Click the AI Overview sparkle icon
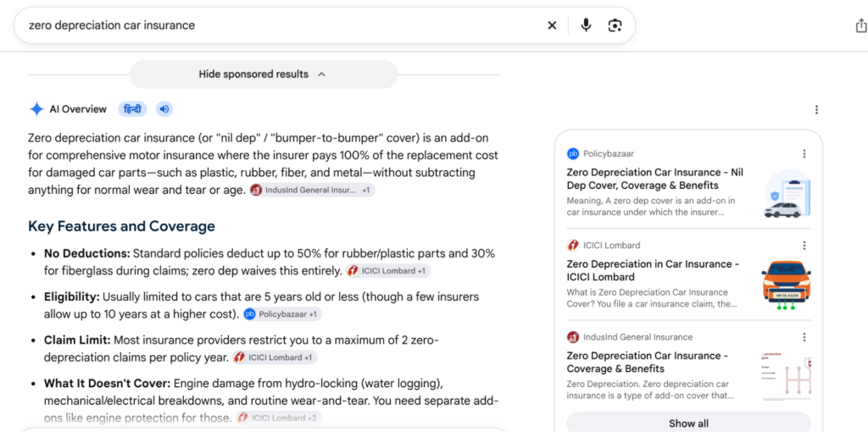The image size is (868, 432). [x=36, y=109]
